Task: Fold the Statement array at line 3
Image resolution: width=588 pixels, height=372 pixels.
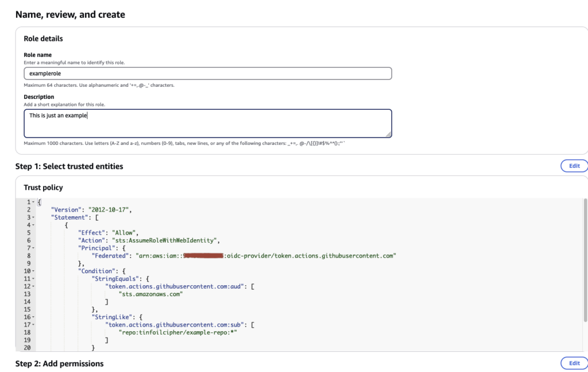Action: coord(33,218)
